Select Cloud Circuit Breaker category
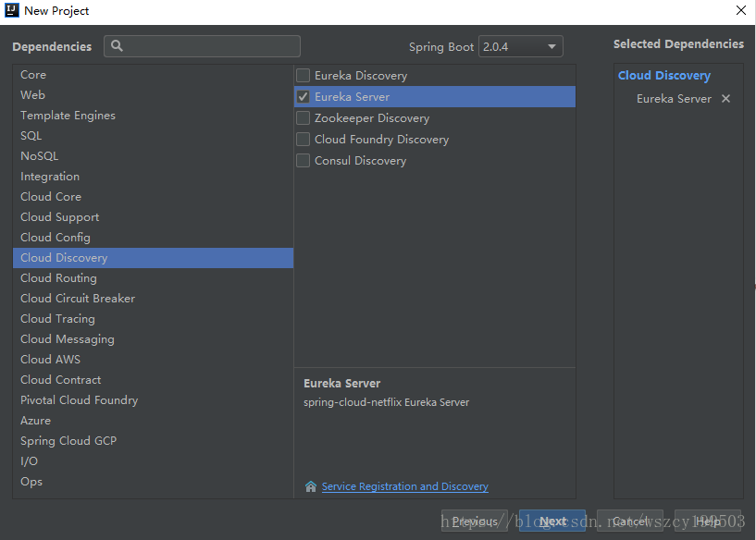The width and height of the screenshot is (756, 540). point(153,299)
